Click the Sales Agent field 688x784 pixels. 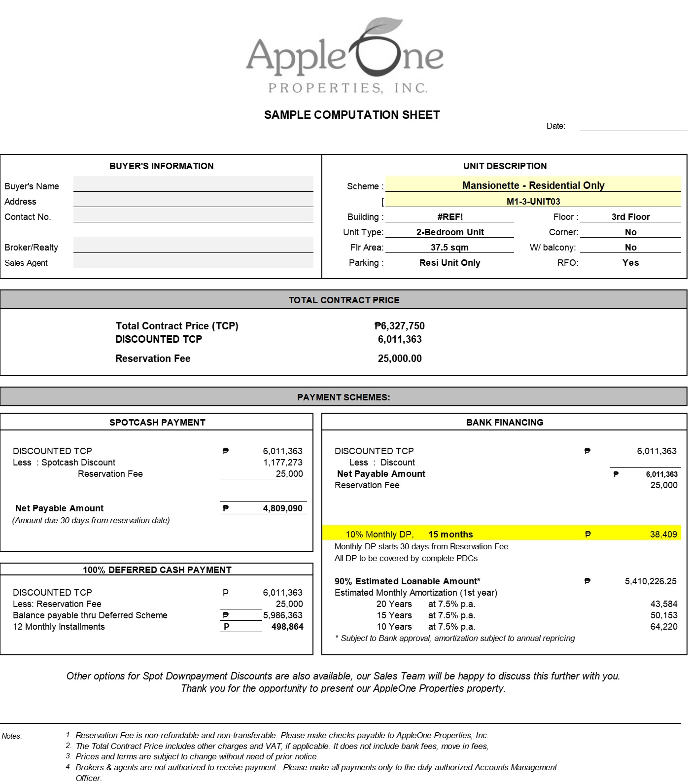(x=193, y=261)
